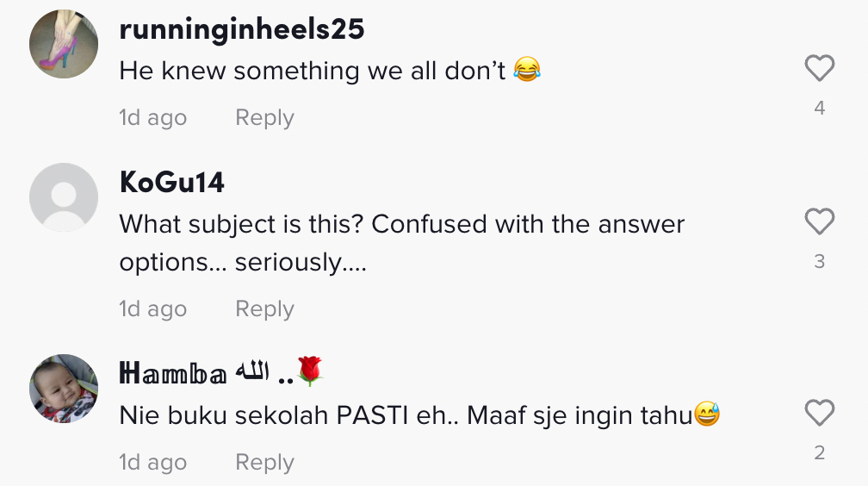Visit KoGu14's profile via username
Screen dimensions: 868x486
171,183
